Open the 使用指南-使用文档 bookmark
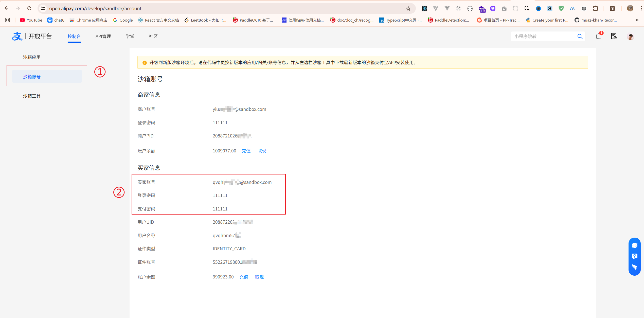This screenshot has width=644, height=318. tap(303, 20)
